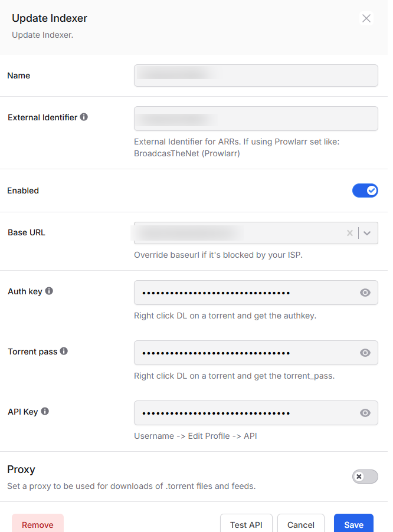Viewport: 393px width, 532px height.
Task: Click the Cancel button
Action: 301,524
